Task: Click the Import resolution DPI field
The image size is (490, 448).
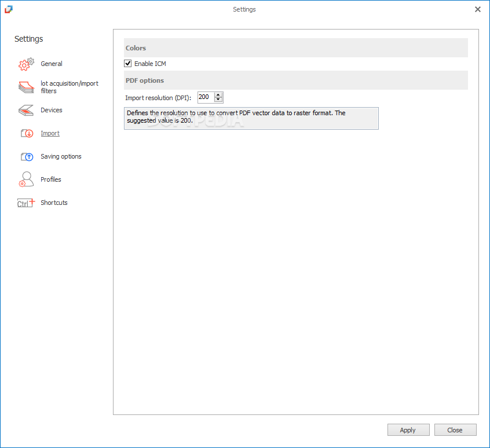Action: click(x=206, y=97)
